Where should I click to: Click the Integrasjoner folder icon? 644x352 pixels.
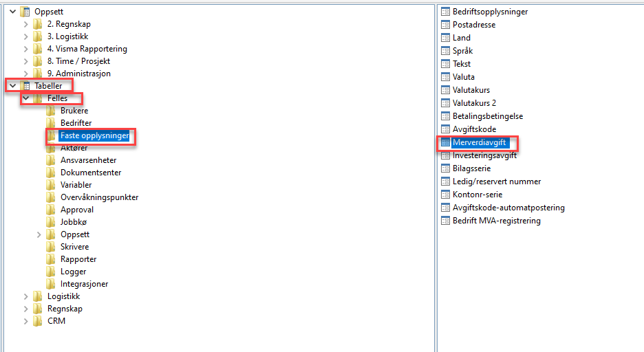tap(50, 284)
